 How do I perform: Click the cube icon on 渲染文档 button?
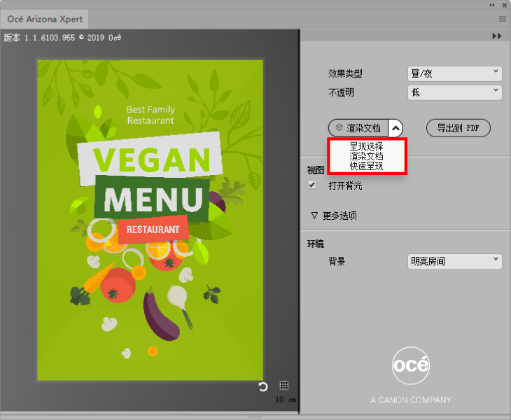(x=339, y=128)
